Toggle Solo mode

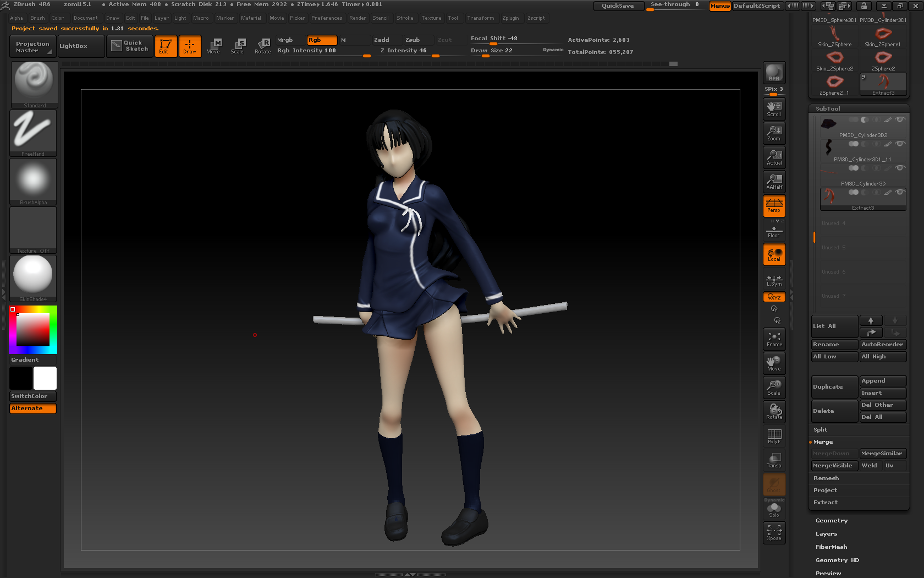[774, 510]
